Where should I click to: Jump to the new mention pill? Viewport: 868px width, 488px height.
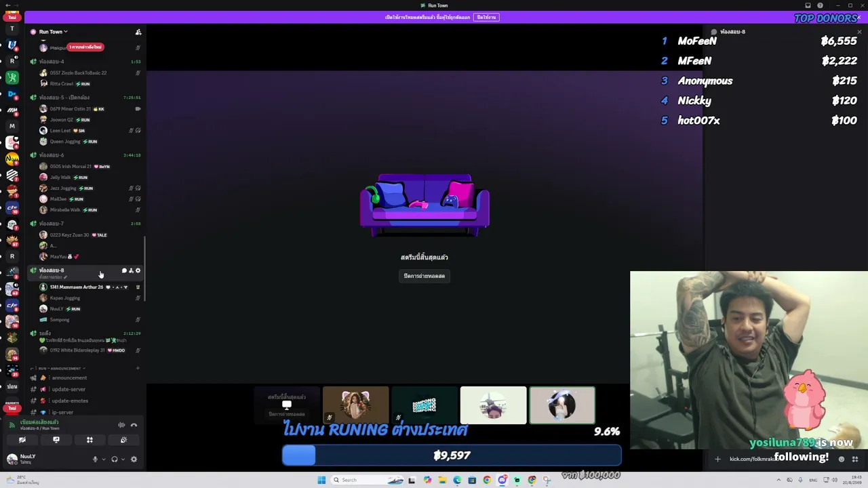point(85,47)
